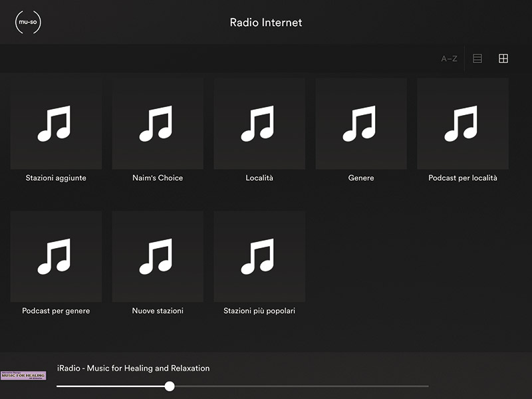
Task: Open the Località music note tile
Action: tap(259, 124)
